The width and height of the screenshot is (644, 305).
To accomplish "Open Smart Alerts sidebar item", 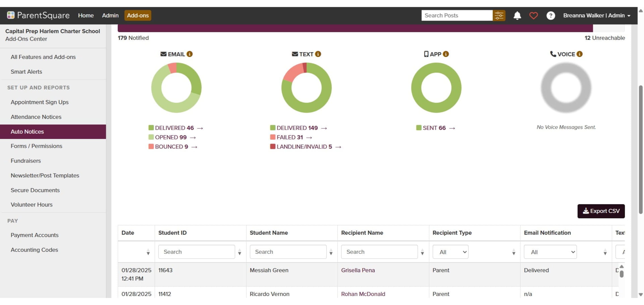I will [x=26, y=72].
